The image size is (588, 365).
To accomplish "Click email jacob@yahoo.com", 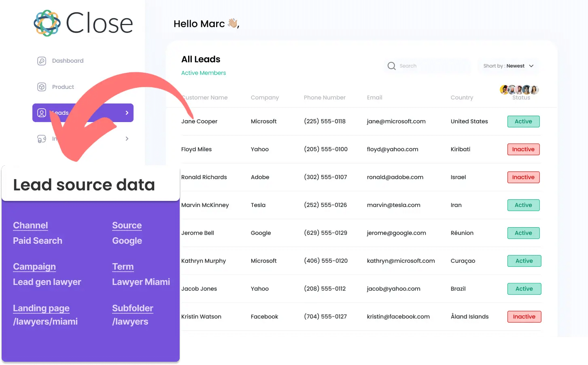I will click(394, 289).
